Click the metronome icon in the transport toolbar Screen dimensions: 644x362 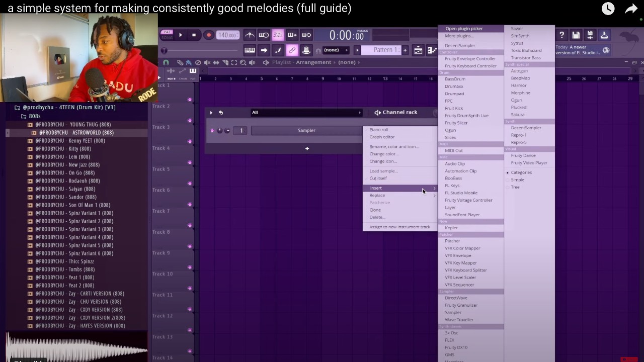[250, 35]
